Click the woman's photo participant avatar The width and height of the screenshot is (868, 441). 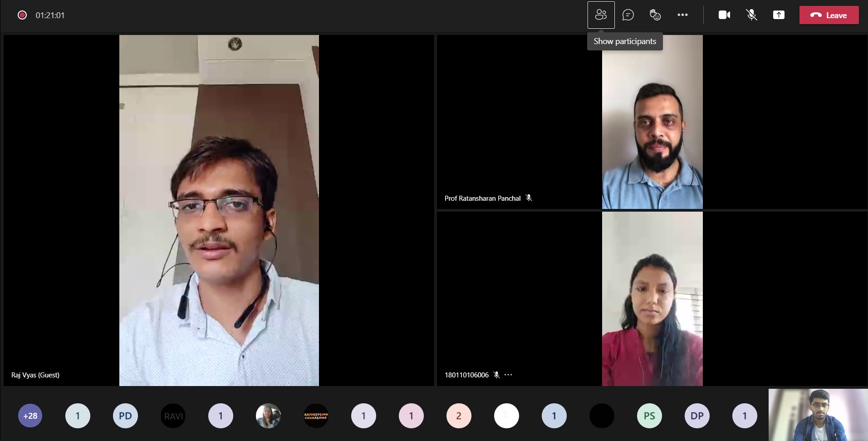click(268, 416)
